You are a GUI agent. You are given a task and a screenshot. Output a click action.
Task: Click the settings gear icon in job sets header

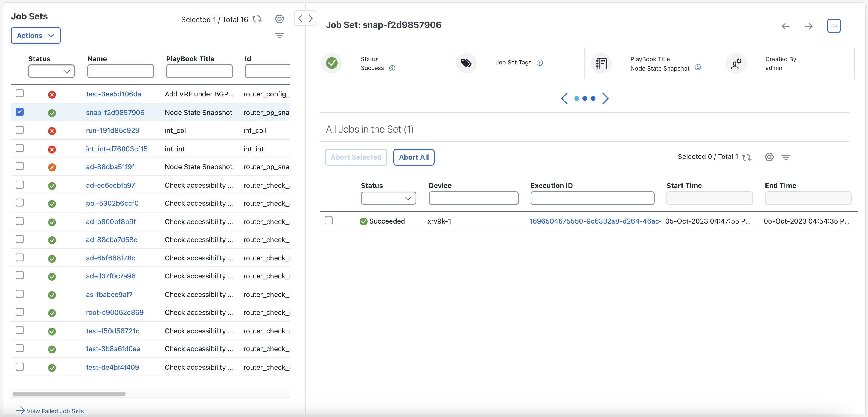pos(279,19)
